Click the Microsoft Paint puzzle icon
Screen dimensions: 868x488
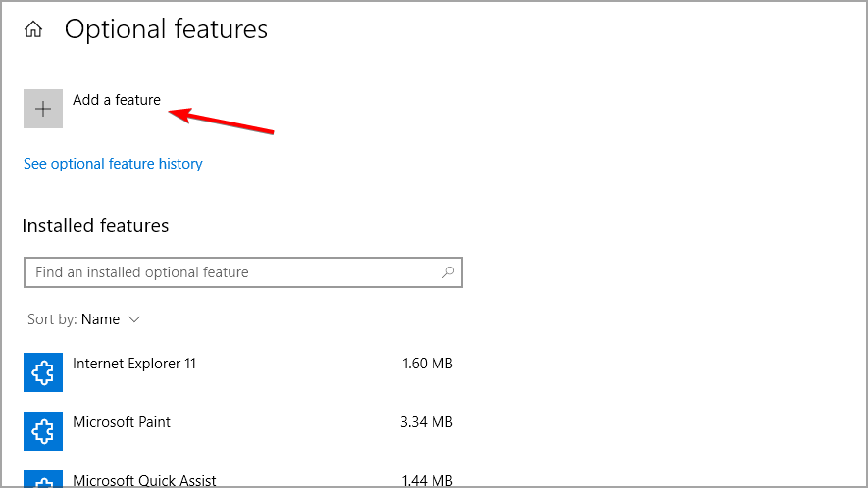click(43, 430)
